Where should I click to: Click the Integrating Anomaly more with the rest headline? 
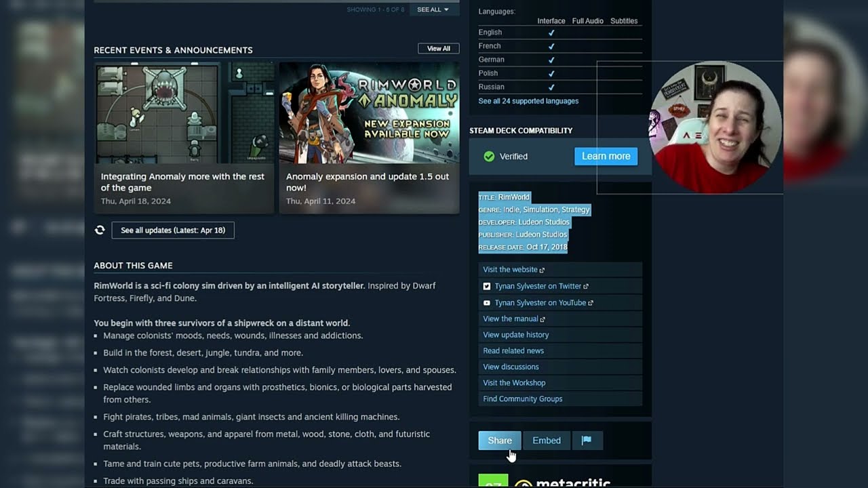click(182, 182)
